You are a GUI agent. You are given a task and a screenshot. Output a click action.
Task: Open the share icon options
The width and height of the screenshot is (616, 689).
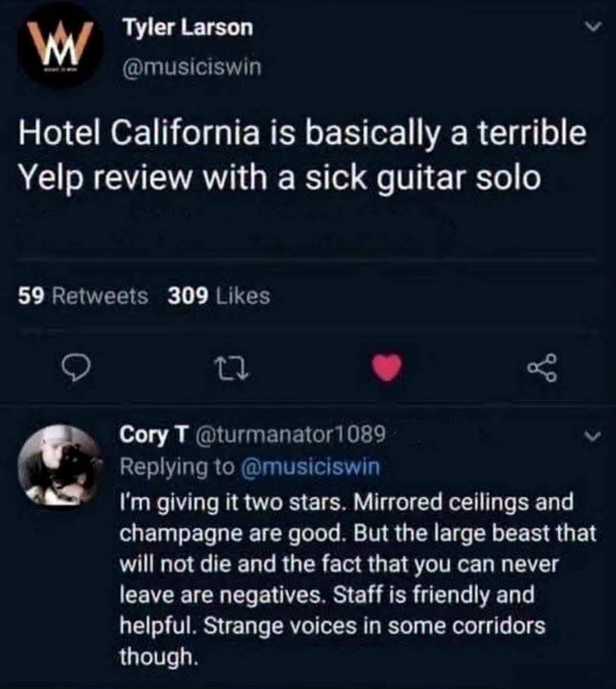tap(542, 368)
